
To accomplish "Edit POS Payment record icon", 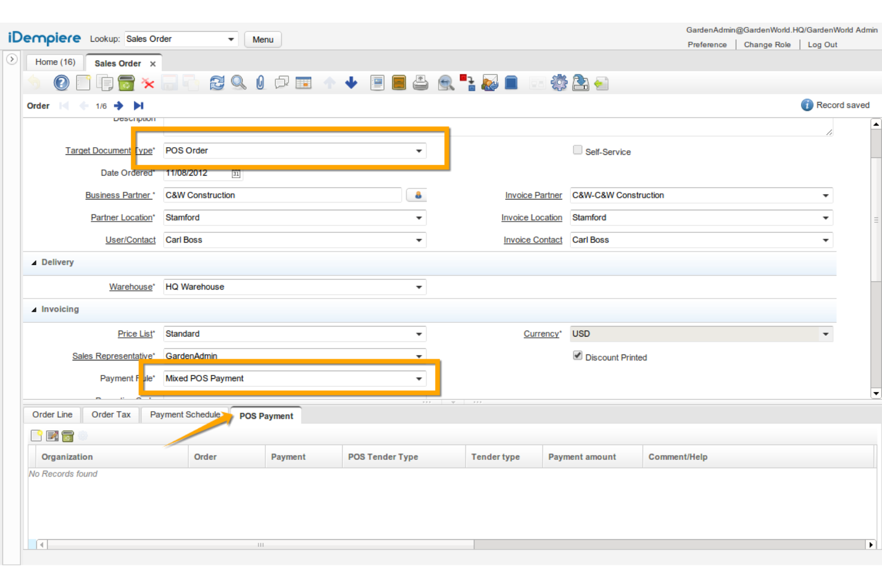I will point(52,436).
